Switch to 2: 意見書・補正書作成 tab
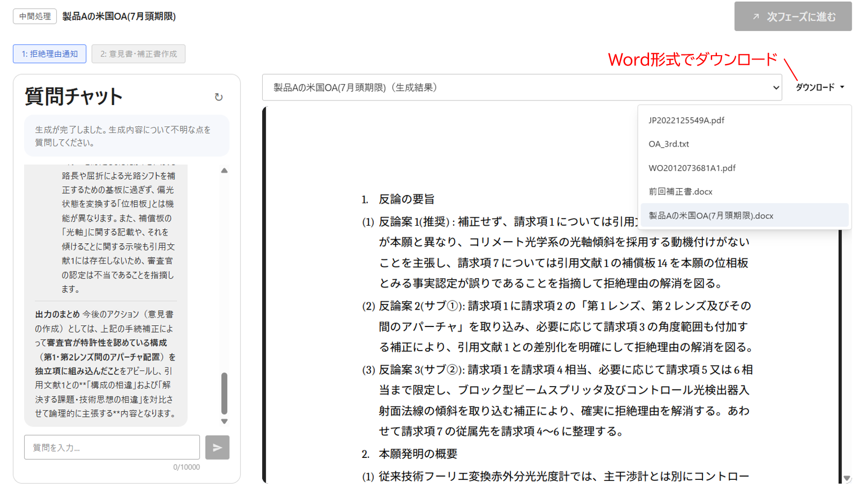Screen dimensions: 868x495 [x=138, y=54]
